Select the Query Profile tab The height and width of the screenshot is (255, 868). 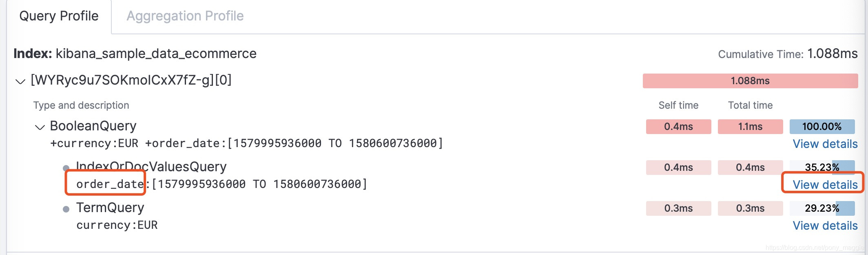(60, 16)
